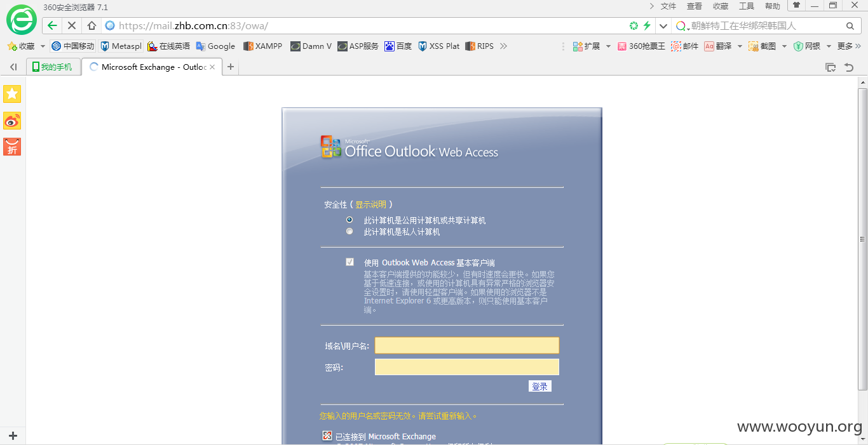Open the 文件 menu
This screenshot has height=445, width=868.
pyautogui.click(x=668, y=6)
